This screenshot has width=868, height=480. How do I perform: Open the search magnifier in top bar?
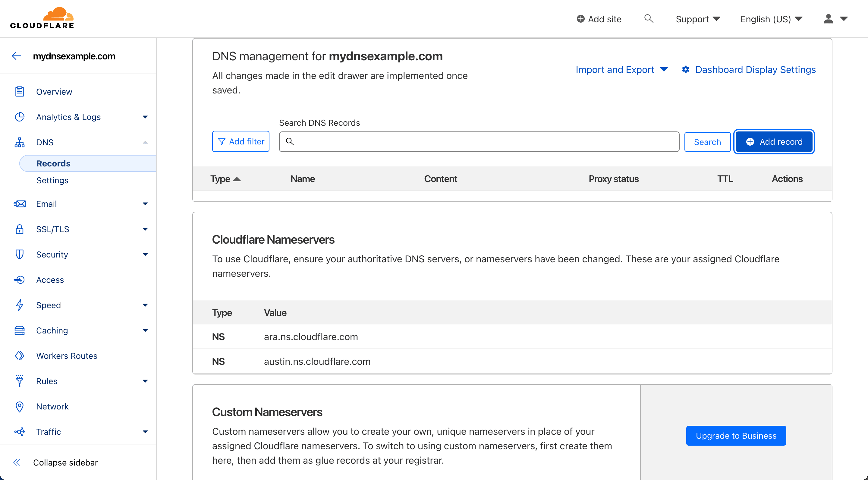coord(649,19)
